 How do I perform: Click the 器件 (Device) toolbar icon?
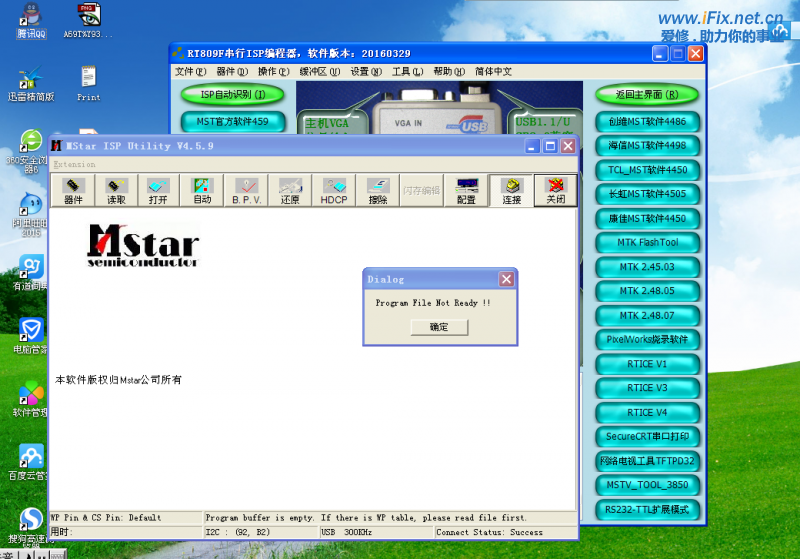tap(74, 191)
